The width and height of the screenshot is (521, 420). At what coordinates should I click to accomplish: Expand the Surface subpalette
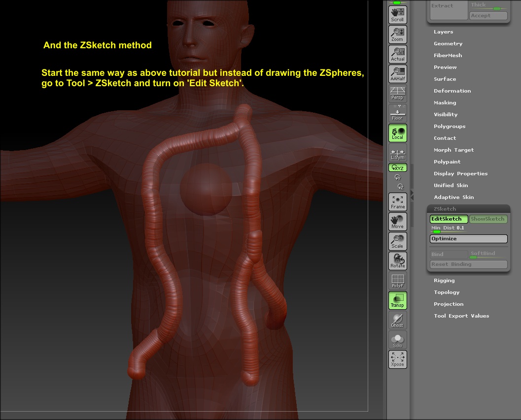pos(445,79)
